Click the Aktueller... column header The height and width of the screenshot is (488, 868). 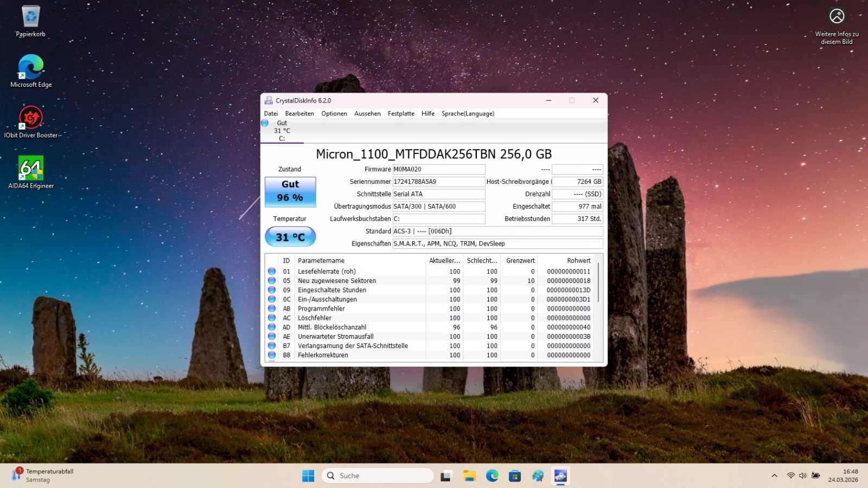444,261
